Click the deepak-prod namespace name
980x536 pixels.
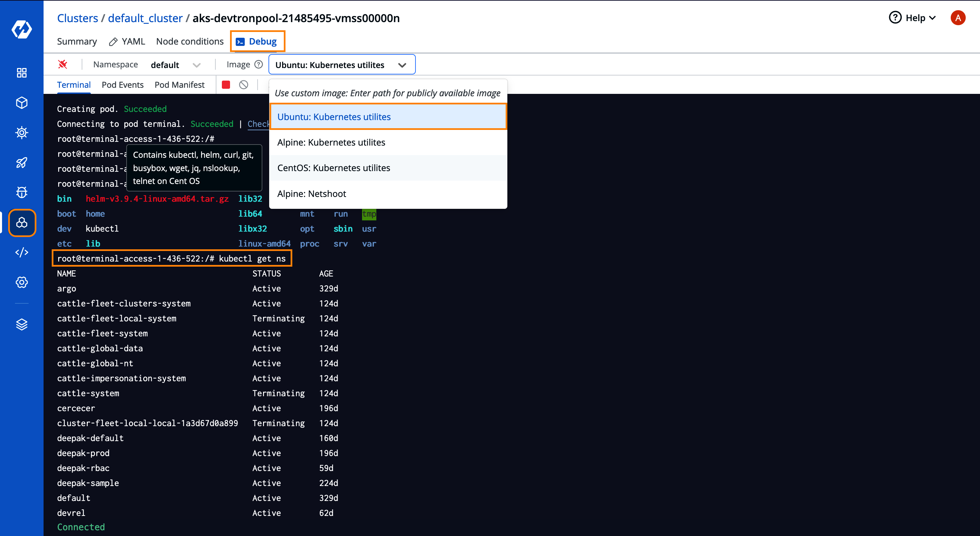coord(83,453)
